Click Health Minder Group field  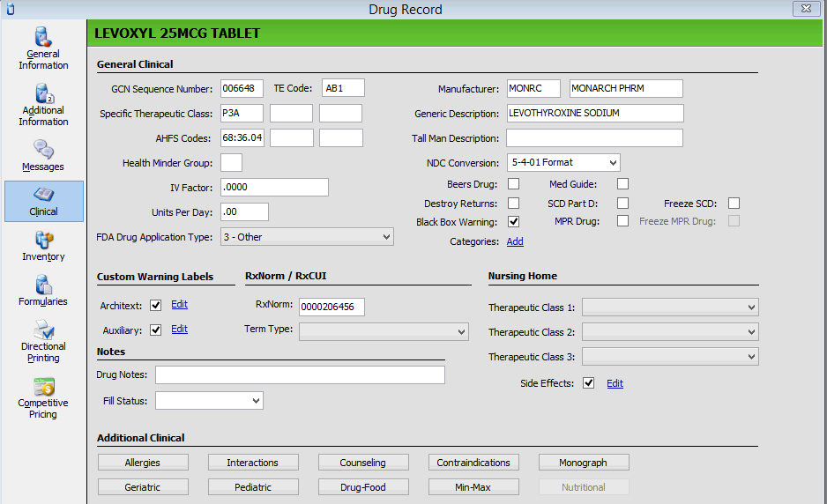point(231,162)
